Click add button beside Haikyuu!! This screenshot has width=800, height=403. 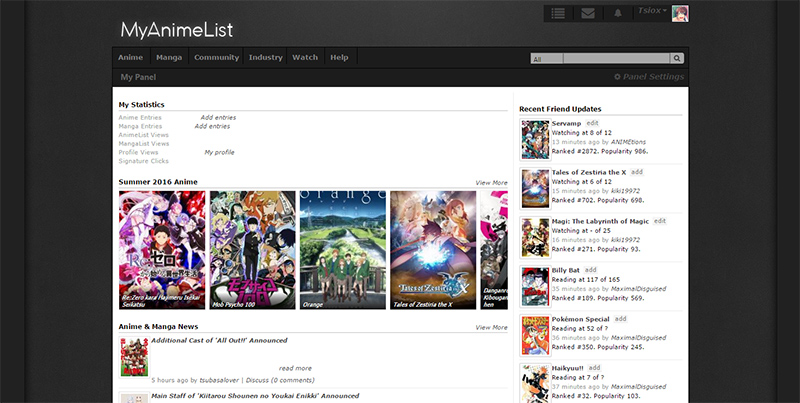tap(594, 368)
